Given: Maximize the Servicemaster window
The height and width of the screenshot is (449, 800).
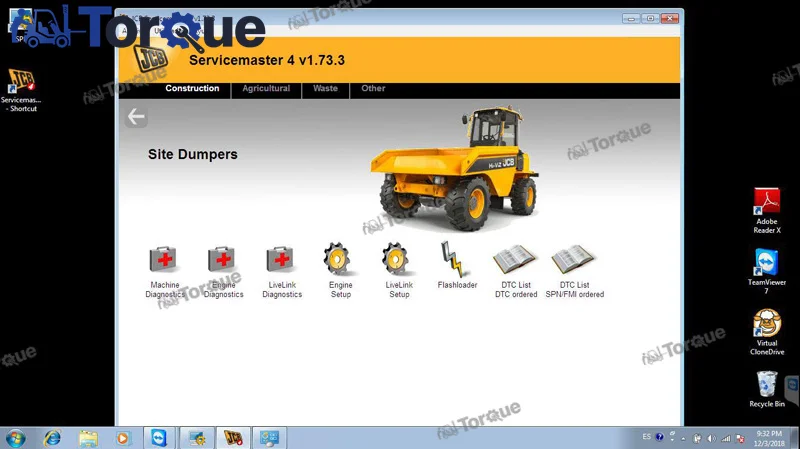Looking at the screenshot, I should [650, 18].
